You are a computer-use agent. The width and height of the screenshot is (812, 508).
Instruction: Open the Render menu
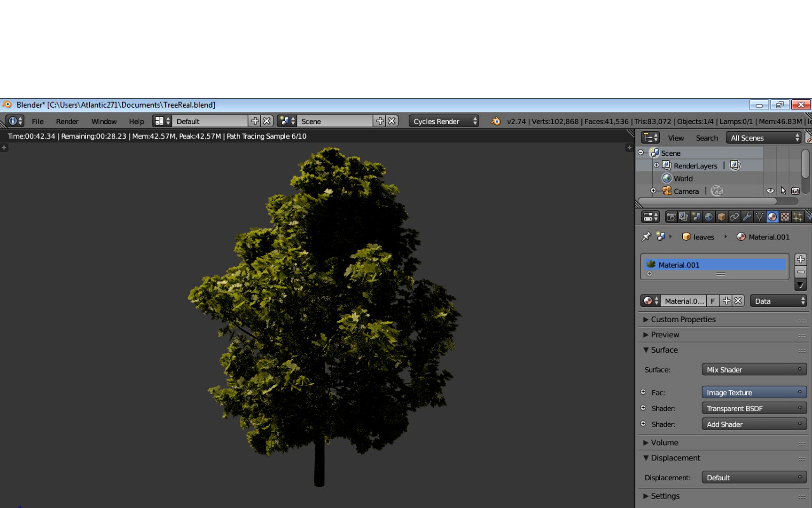coord(67,121)
